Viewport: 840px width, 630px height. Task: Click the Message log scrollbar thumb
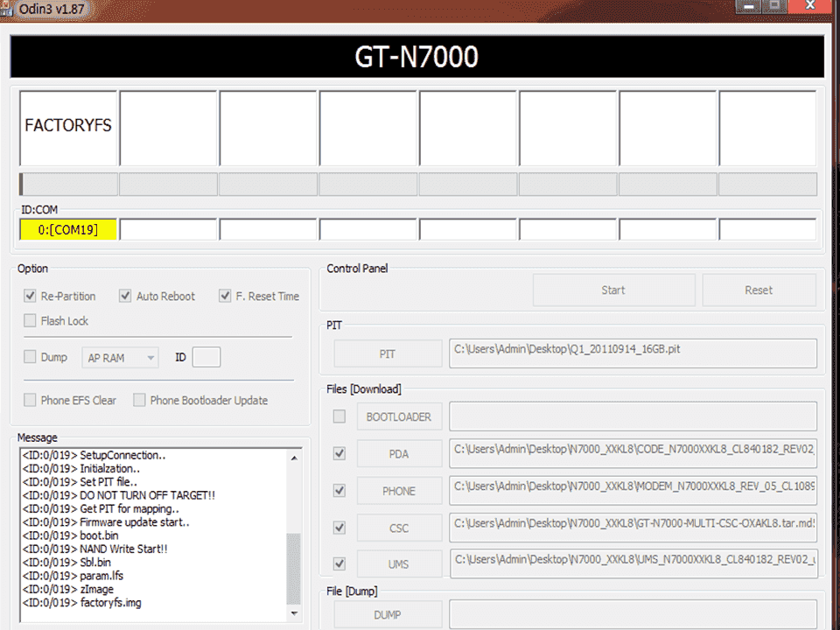294,569
